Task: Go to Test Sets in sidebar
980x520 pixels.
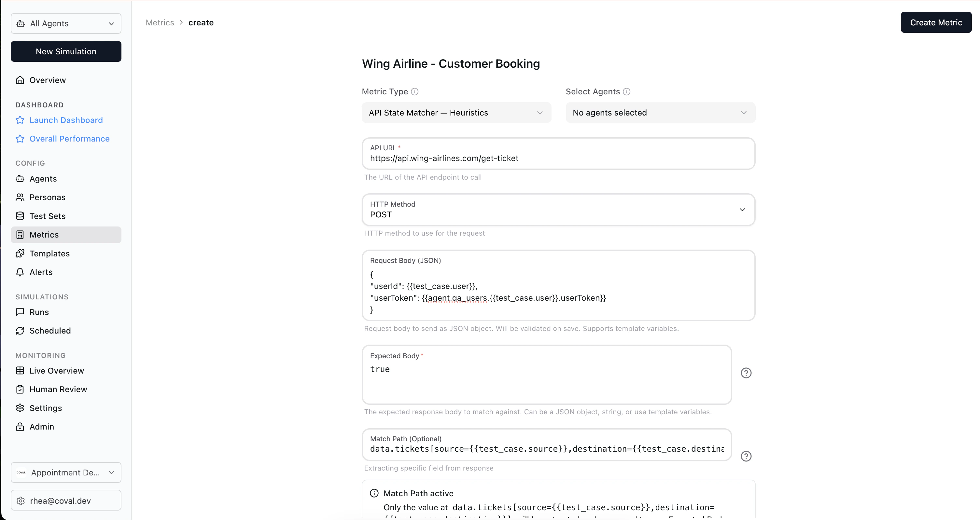Action: (48, 216)
